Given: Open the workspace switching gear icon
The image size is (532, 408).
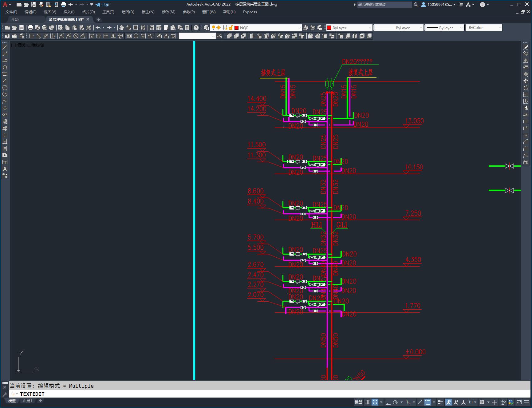Looking at the screenshot, I should [x=482, y=402].
